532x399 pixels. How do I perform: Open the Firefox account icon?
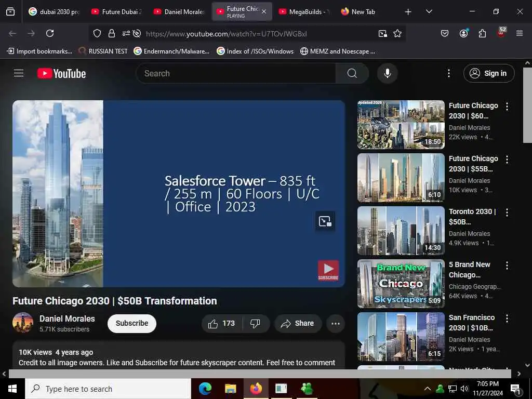pyautogui.click(x=463, y=33)
